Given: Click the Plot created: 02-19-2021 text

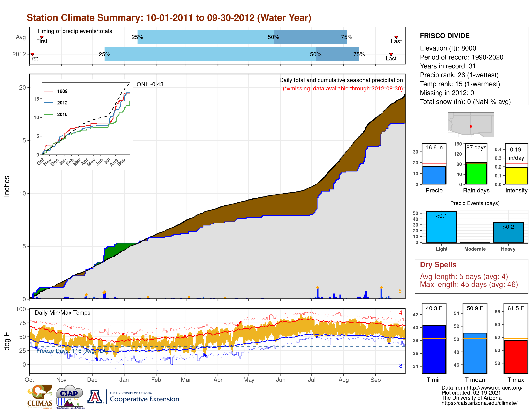Looking at the screenshot, I should 471,393.
